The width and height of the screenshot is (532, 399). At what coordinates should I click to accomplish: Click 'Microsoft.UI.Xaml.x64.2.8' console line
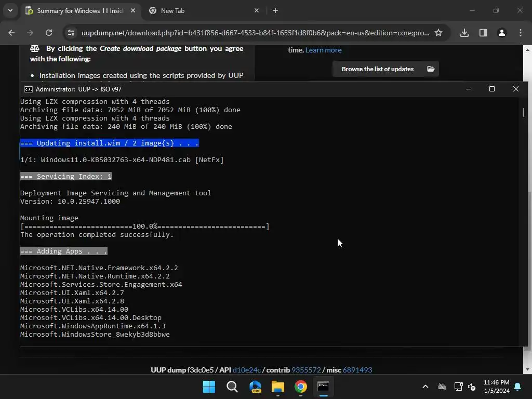pos(72,301)
